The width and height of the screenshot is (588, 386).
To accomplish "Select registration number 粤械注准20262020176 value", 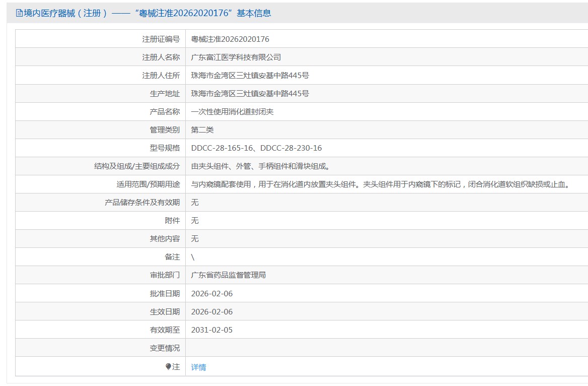I will pyautogui.click(x=230, y=39).
